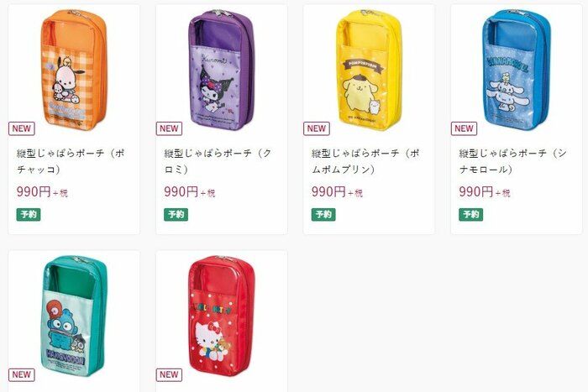Image resolution: width=588 pixels, height=392 pixels.
Task: Click the NEW badge on Hello Kitty pouch
Action: (169, 374)
